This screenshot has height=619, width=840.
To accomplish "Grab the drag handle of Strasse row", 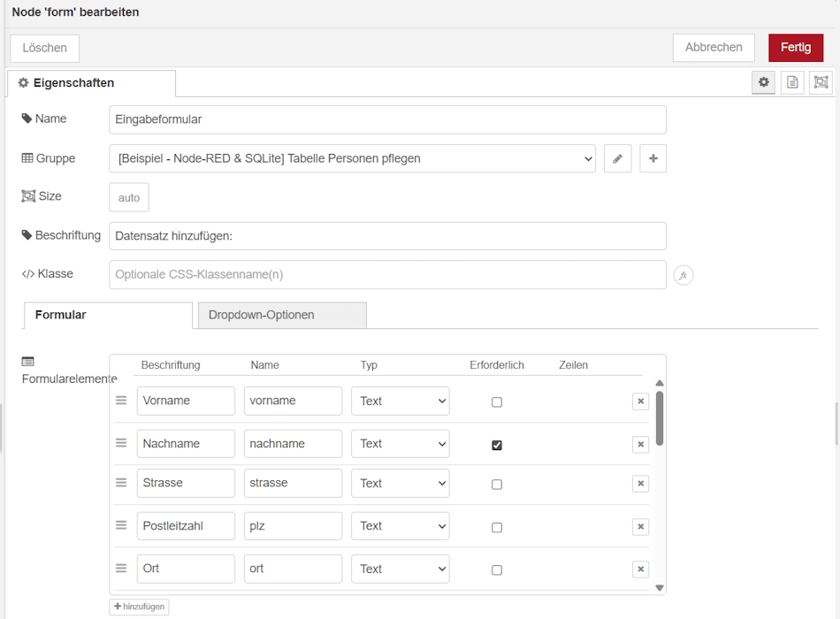I will point(121,483).
